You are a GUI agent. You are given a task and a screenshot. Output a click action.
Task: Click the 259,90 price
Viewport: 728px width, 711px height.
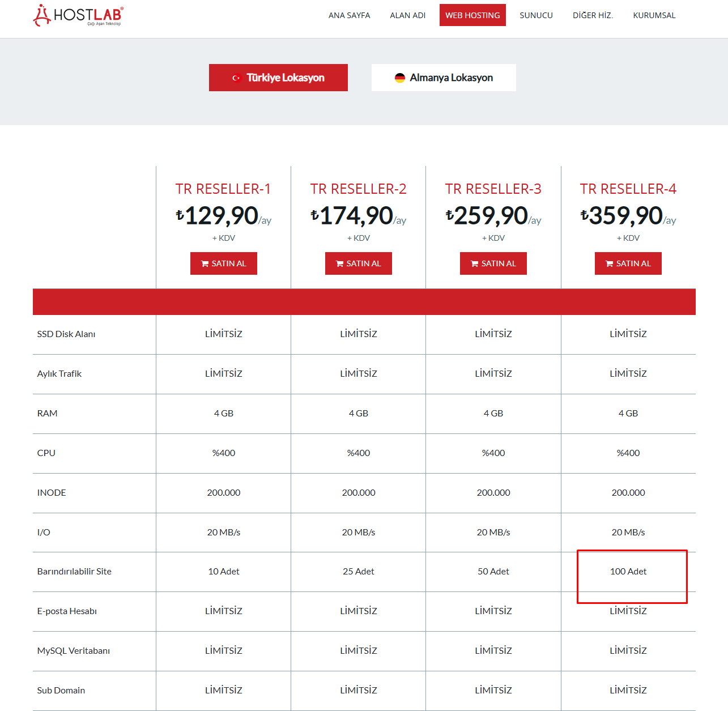(491, 215)
